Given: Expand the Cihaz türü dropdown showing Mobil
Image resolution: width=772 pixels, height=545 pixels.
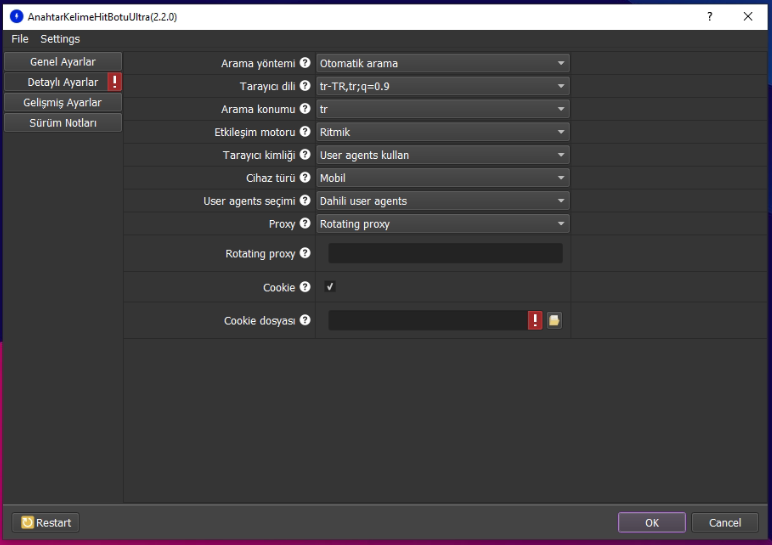Looking at the screenshot, I should [x=442, y=178].
